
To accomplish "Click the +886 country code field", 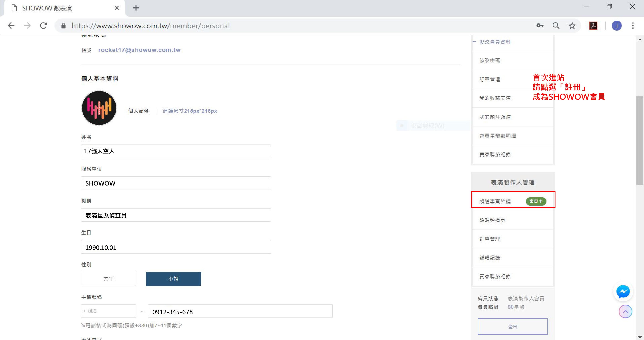I will click(x=108, y=311).
